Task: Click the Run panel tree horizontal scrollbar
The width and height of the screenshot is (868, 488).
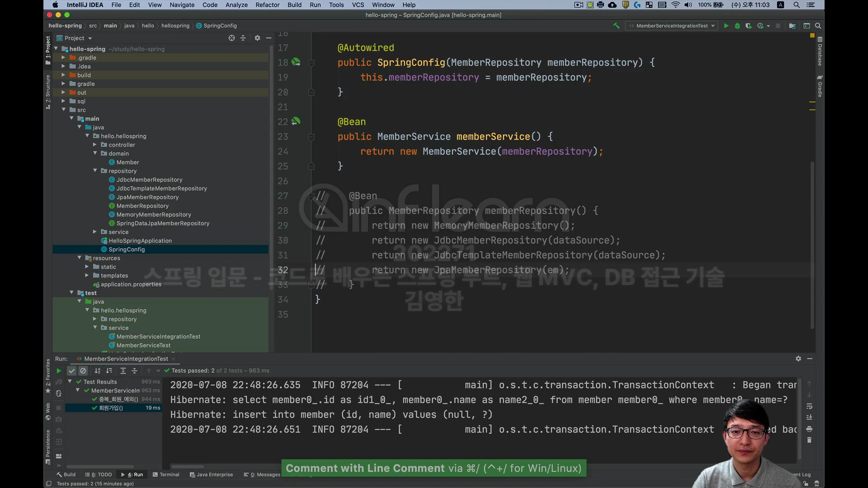Action: [x=100, y=466]
